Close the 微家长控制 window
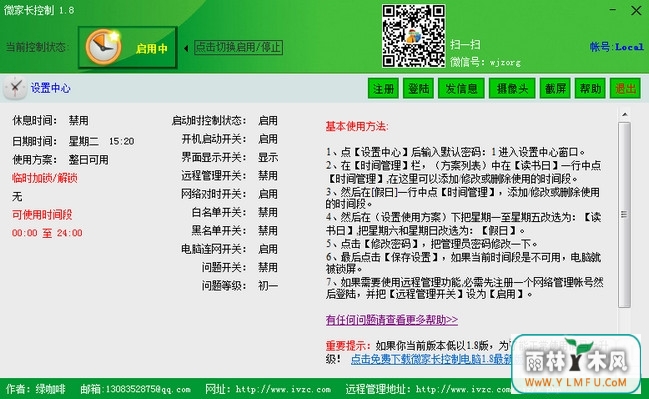The image size is (649, 399). [x=636, y=10]
